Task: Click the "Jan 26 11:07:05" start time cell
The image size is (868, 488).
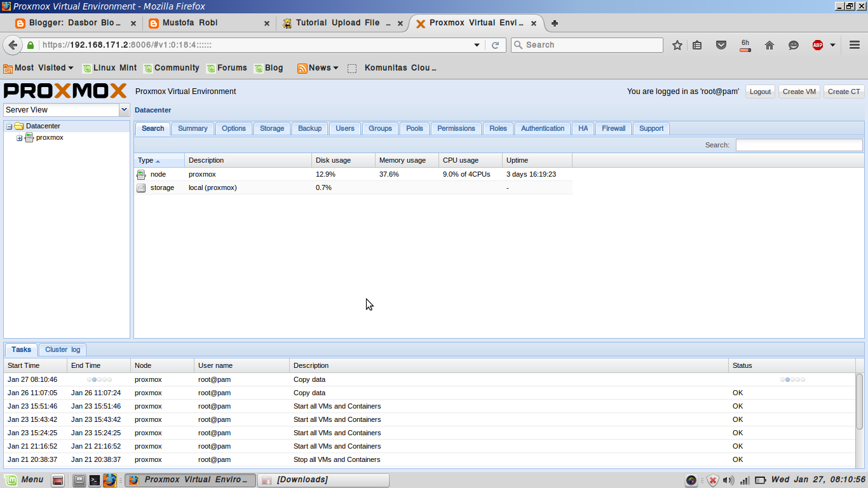Action: click(32, 393)
